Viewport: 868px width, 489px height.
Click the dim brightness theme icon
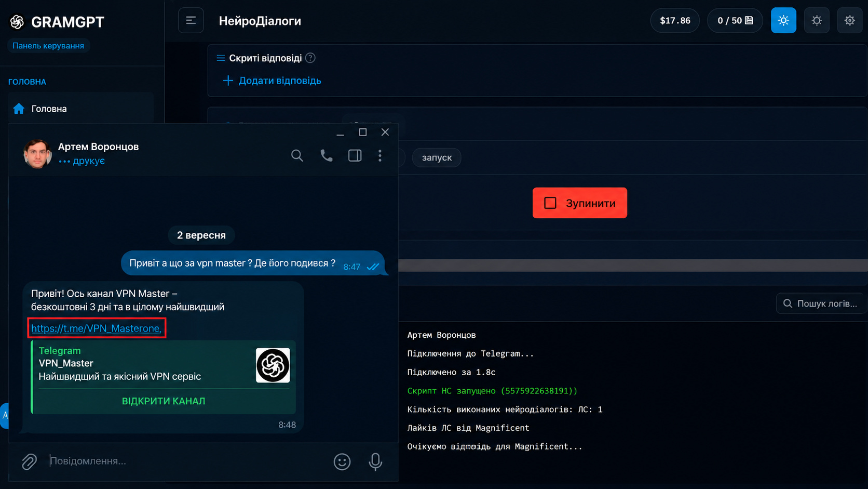tap(817, 21)
